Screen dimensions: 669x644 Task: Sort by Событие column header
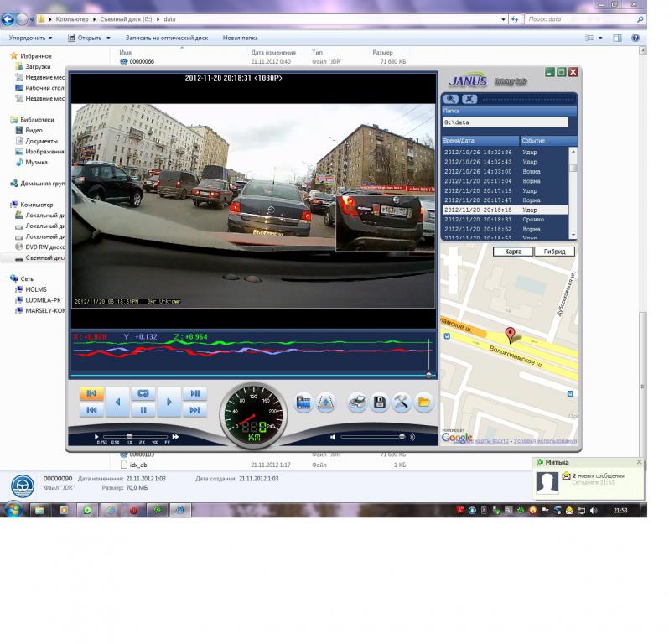pos(548,140)
